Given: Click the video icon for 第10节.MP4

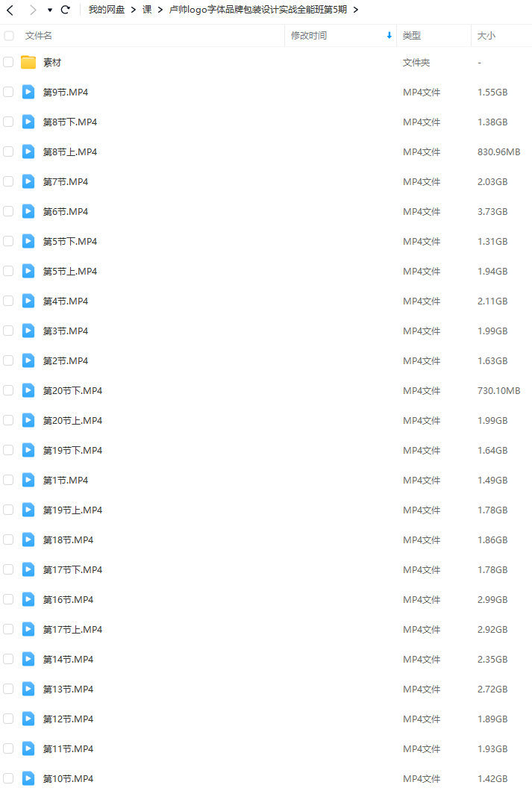Looking at the screenshot, I should 28,778.
